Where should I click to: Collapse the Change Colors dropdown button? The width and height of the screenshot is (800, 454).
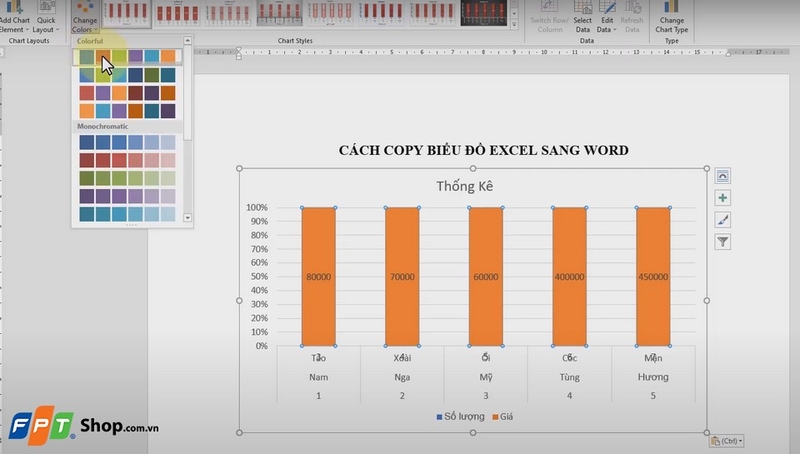pos(85,17)
